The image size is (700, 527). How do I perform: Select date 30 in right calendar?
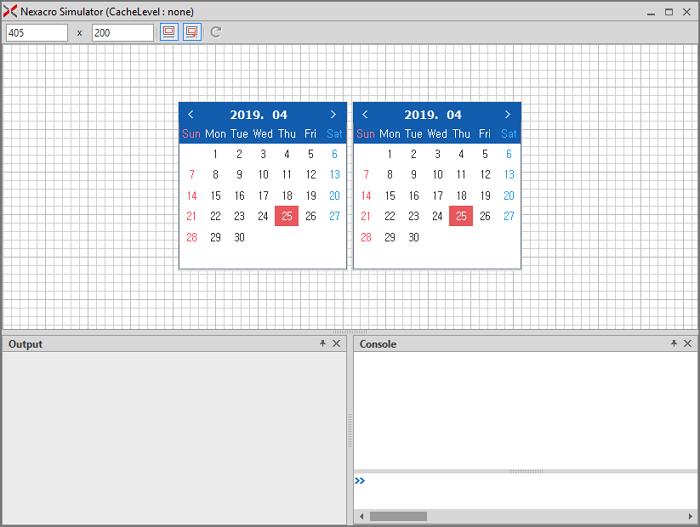click(x=413, y=238)
